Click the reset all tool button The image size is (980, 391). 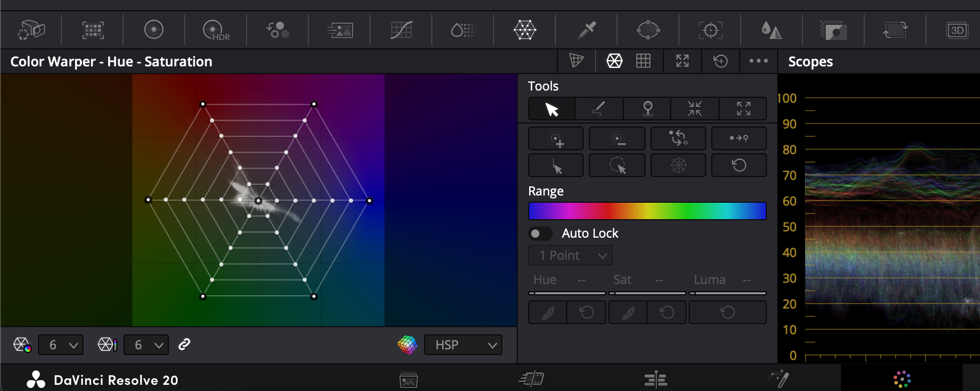[739, 166]
